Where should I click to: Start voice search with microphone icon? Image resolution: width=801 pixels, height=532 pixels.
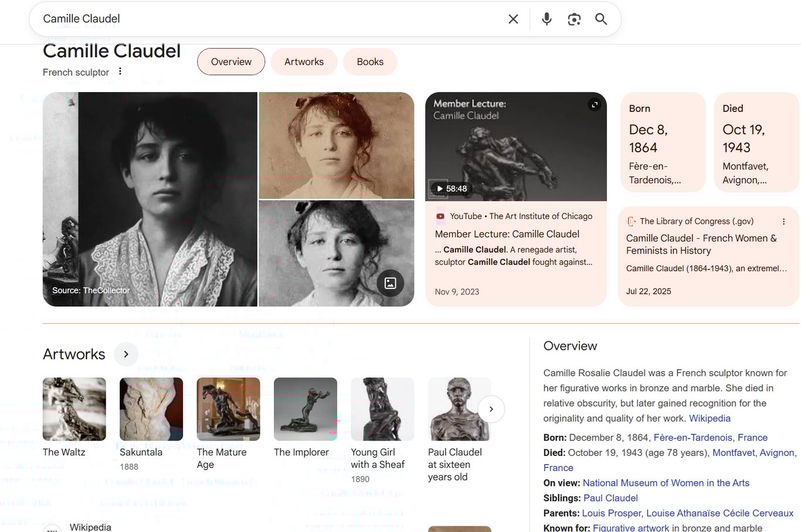coord(547,19)
